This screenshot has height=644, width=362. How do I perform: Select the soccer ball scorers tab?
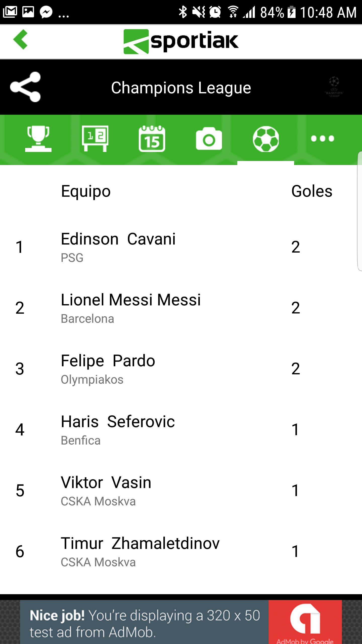(x=266, y=139)
